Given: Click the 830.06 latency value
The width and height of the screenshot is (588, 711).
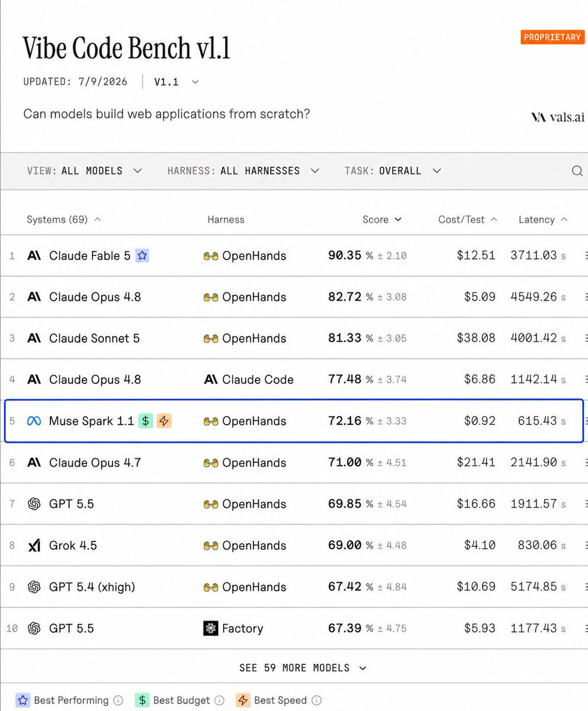Looking at the screenshot, I should 537,546.
